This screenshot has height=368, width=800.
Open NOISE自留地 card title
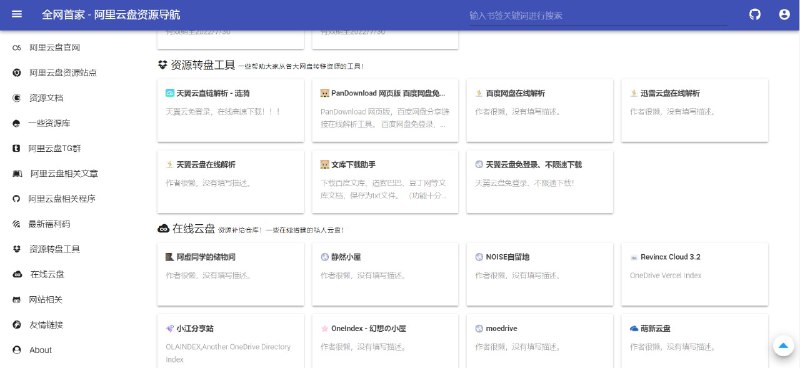pyautogui.click(x=508, y=257)
